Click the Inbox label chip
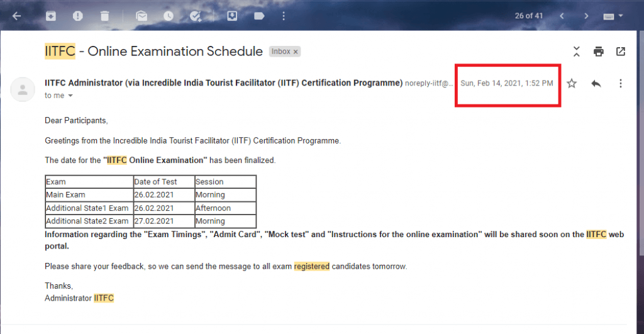The height and width of the screenshot is (334, 644). (x=281, y=52)
